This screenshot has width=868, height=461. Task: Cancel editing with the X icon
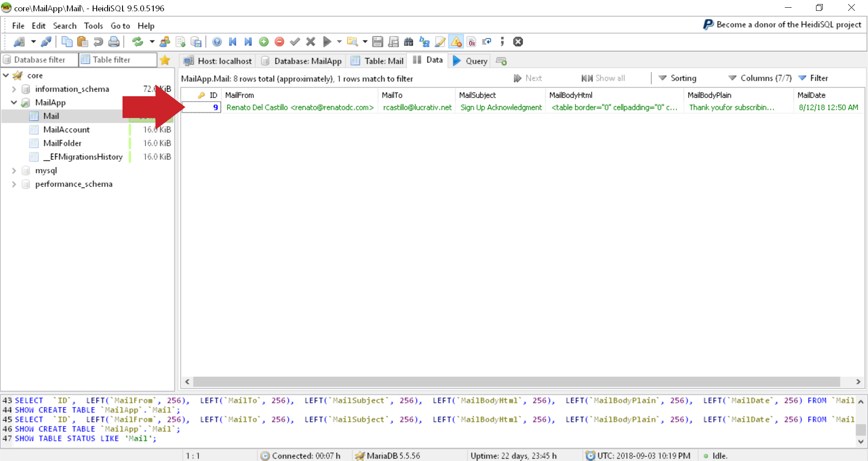(x=311, y=42)
